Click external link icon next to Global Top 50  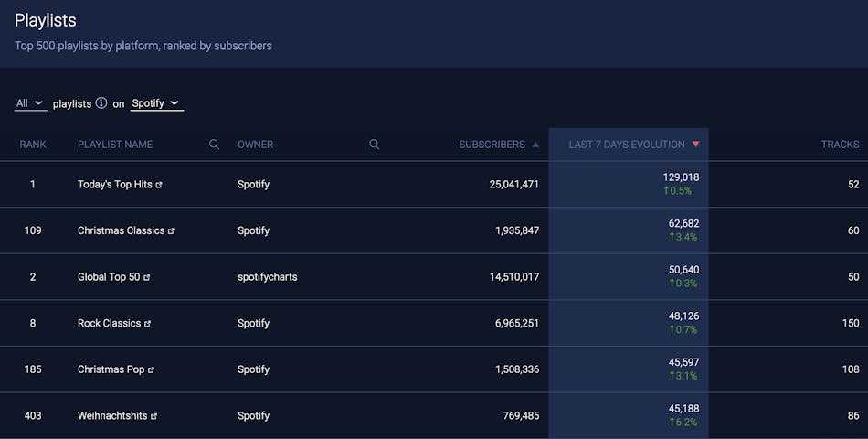tap(147, 277)
